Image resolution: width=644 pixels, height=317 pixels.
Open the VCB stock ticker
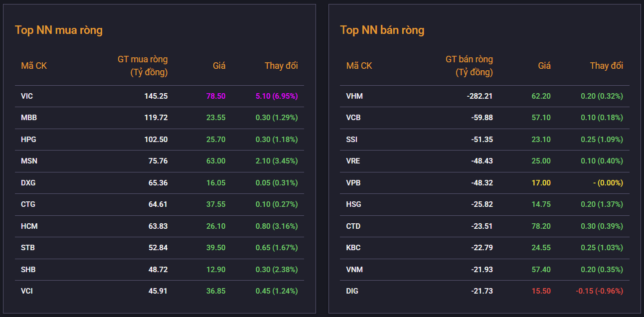(353, 118)
